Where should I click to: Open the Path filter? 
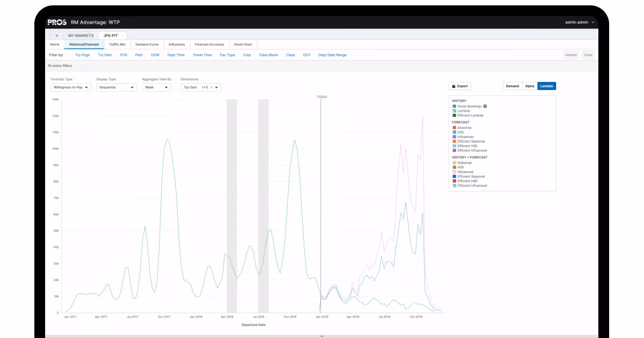[139, 55]
